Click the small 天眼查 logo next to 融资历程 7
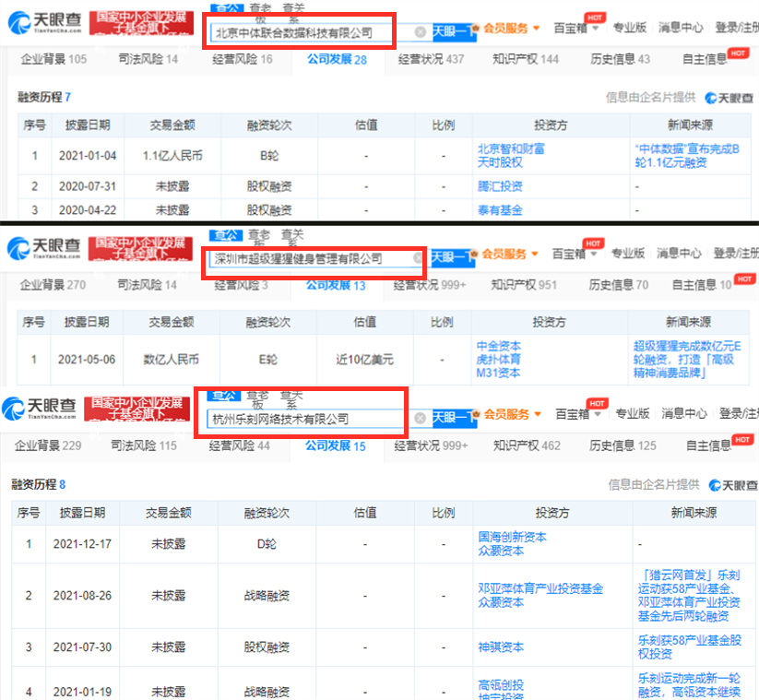759x700 pixels. [x=729, y=98]
